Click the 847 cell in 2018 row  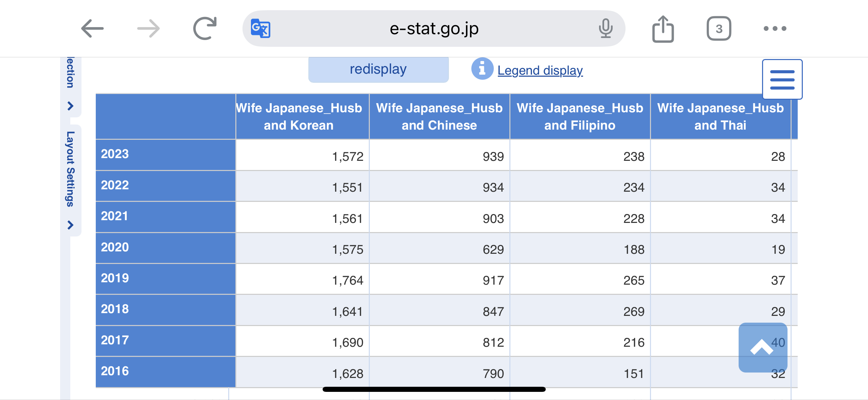[x=439, y=310]
